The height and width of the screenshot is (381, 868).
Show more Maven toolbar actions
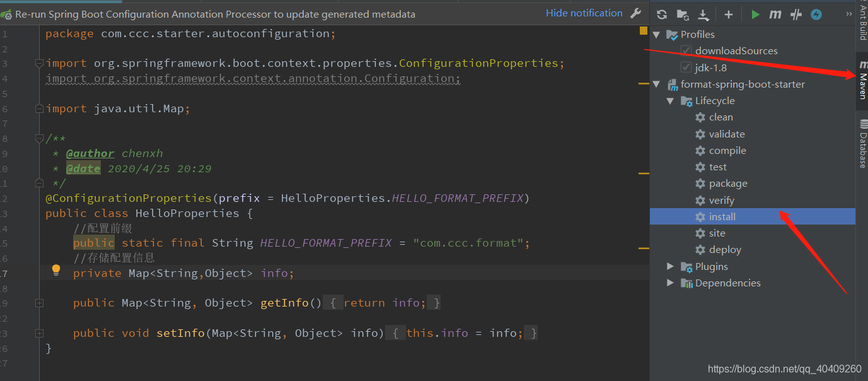pyautogui.click(x=848, y=14)
